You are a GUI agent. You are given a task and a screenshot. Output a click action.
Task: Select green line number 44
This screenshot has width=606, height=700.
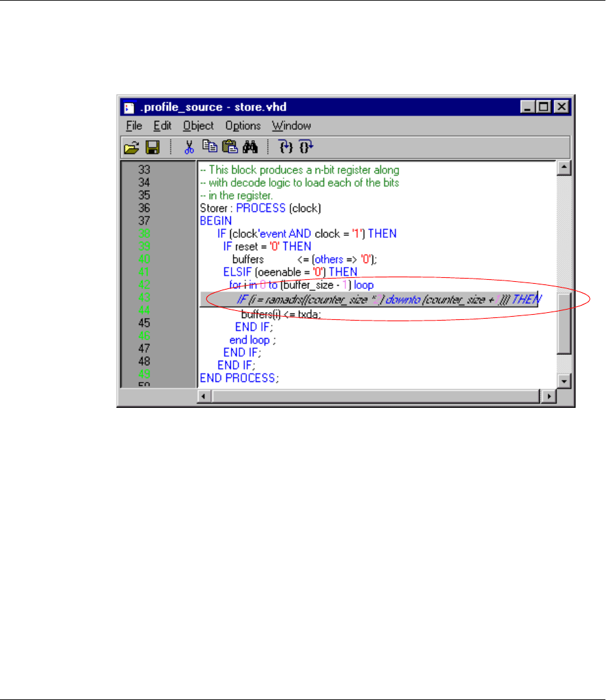coord(144,310)
